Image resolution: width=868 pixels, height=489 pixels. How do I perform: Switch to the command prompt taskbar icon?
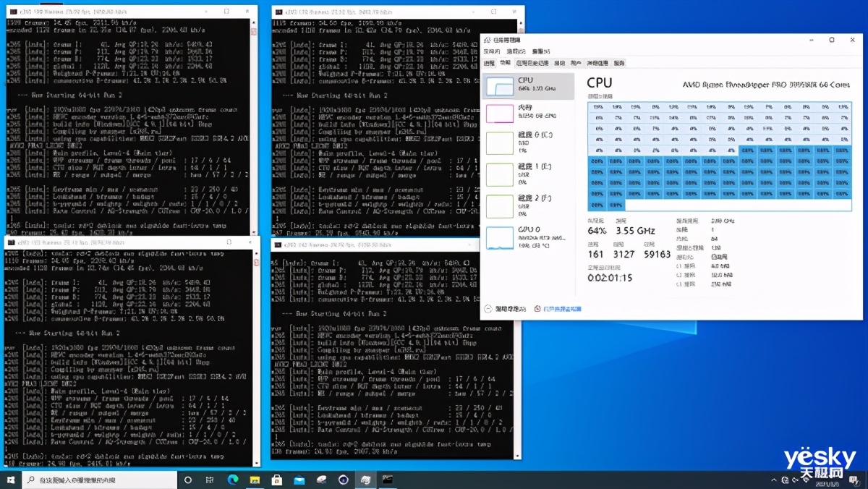coord(388,480)
